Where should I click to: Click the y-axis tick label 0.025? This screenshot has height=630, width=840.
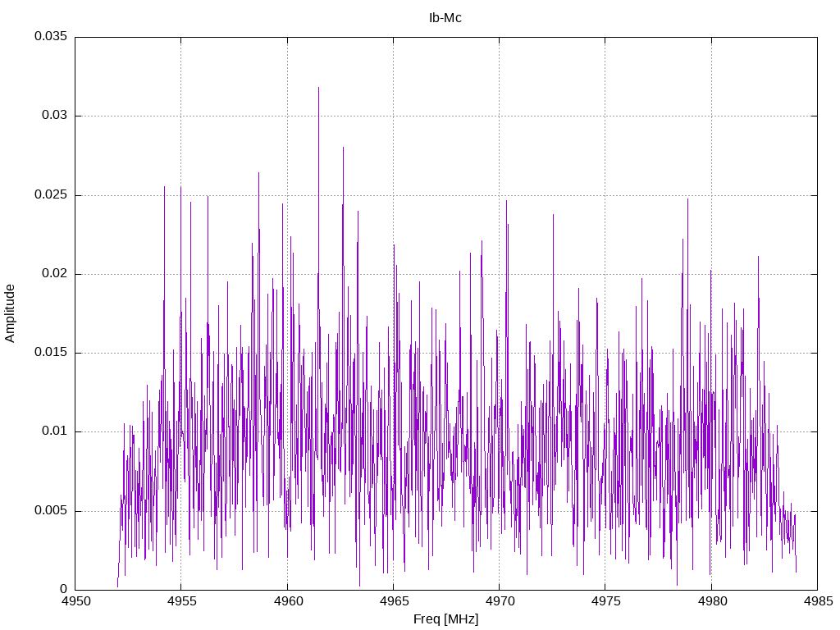click(x=51, y=195)
